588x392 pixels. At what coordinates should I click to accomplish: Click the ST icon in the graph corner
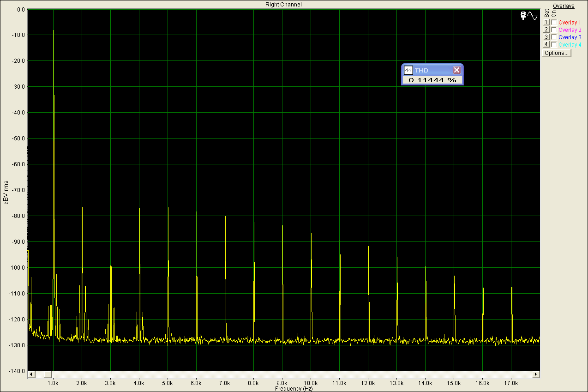pyautogui.click(x=523, y=16)
